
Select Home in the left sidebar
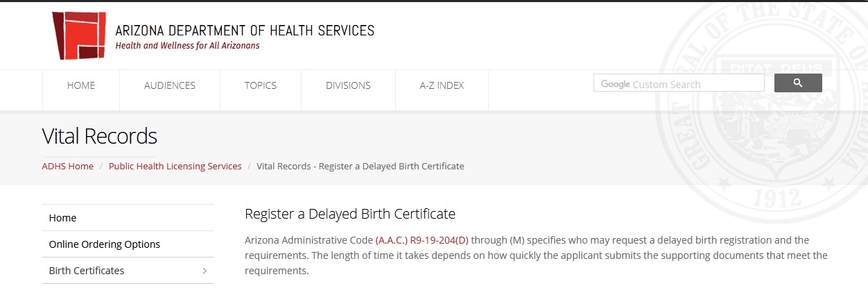[x=62, y=218]
